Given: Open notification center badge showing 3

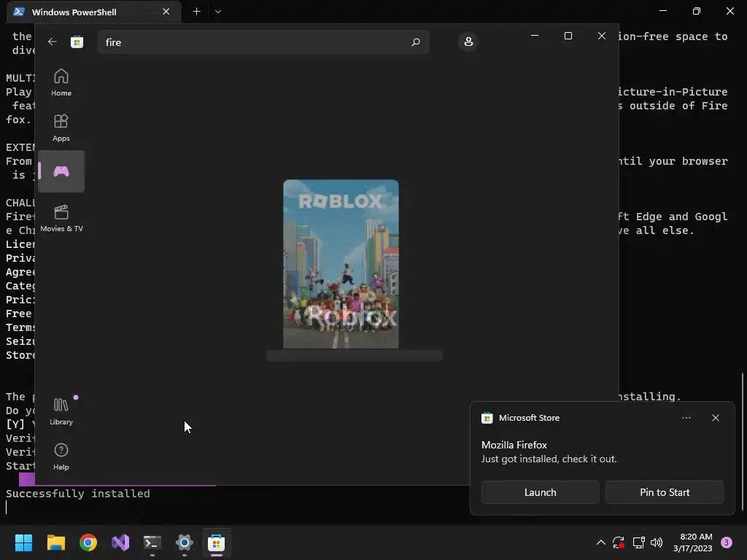Looking at the screenshot, I should click(x=727, y=542).
